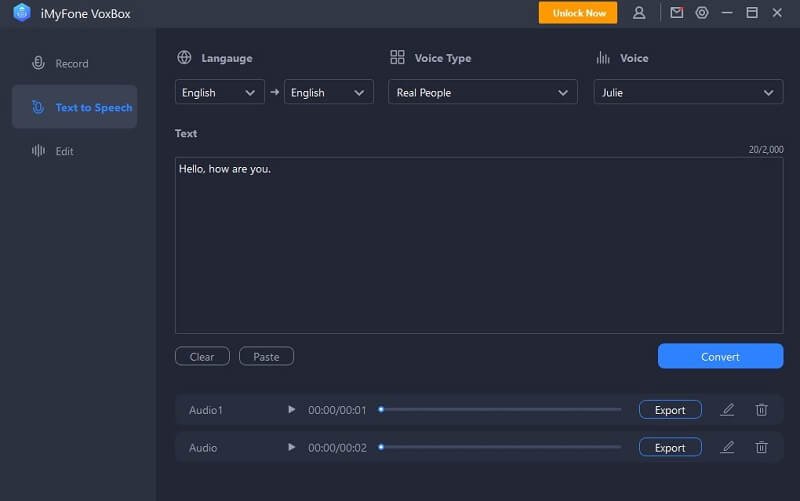Click the 20/2,000 character counter
Screen dimensions: 800x501
coord(766,149)
